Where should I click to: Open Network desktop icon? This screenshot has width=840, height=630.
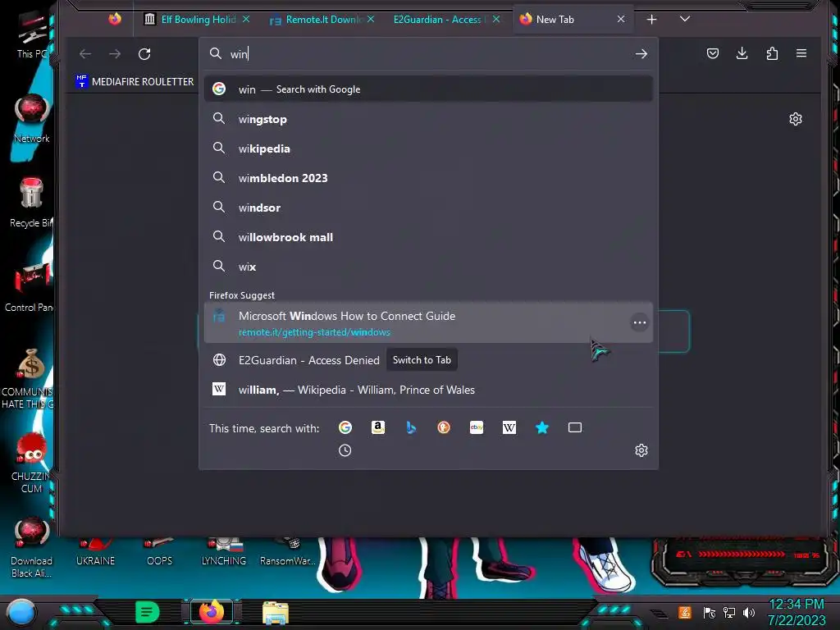point(32,119)
